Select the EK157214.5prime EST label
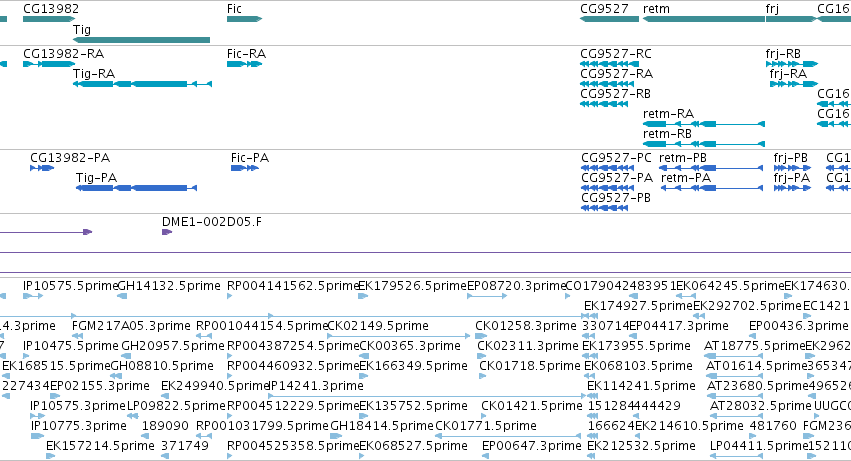The image size is (851, 461). click(x=100, y=447)
